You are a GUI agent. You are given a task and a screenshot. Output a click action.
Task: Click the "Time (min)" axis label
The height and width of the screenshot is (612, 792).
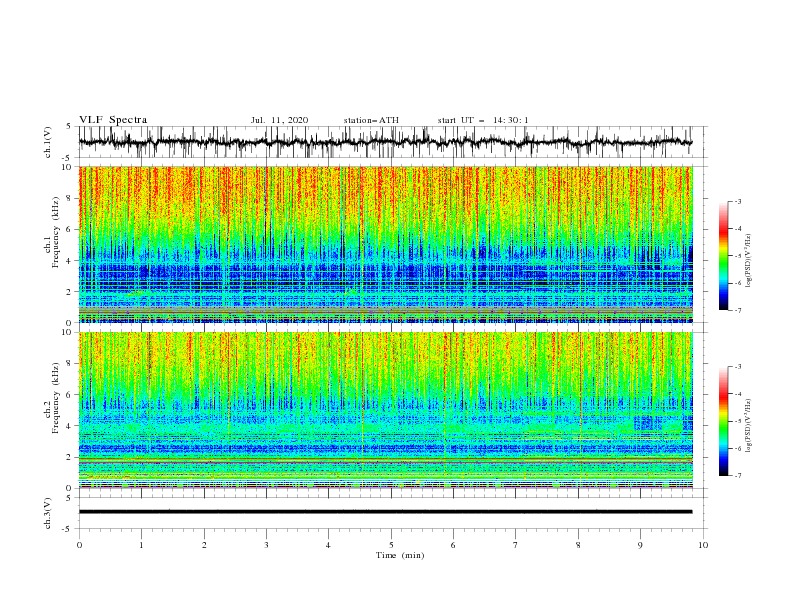click(x=400, y=555)
